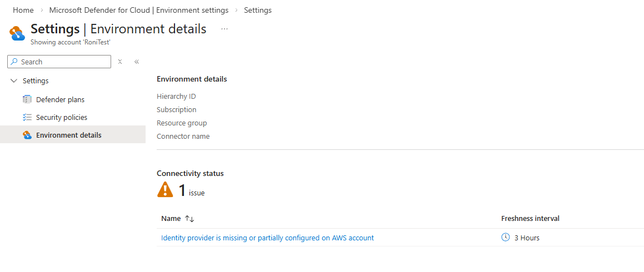This screenshot has height=272, width=644.
Task: Click the magnifier icon in search box
Action: coord(14,62)
